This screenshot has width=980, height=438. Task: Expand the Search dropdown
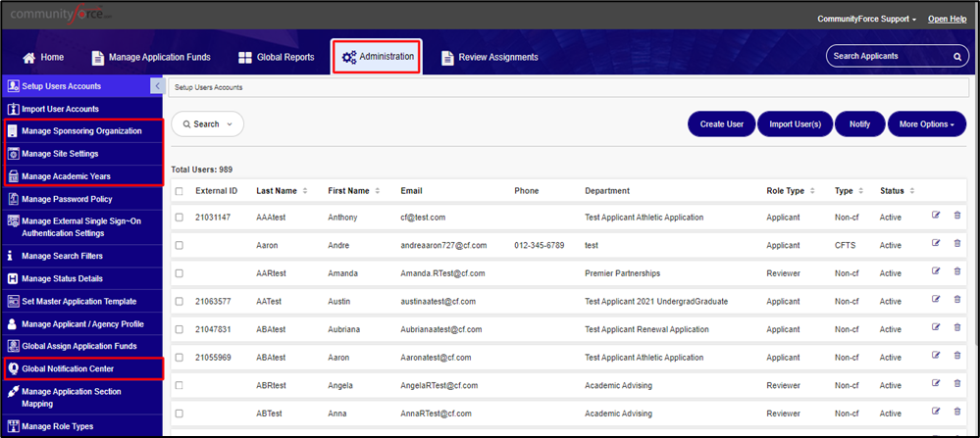click(x=208, y=124)
